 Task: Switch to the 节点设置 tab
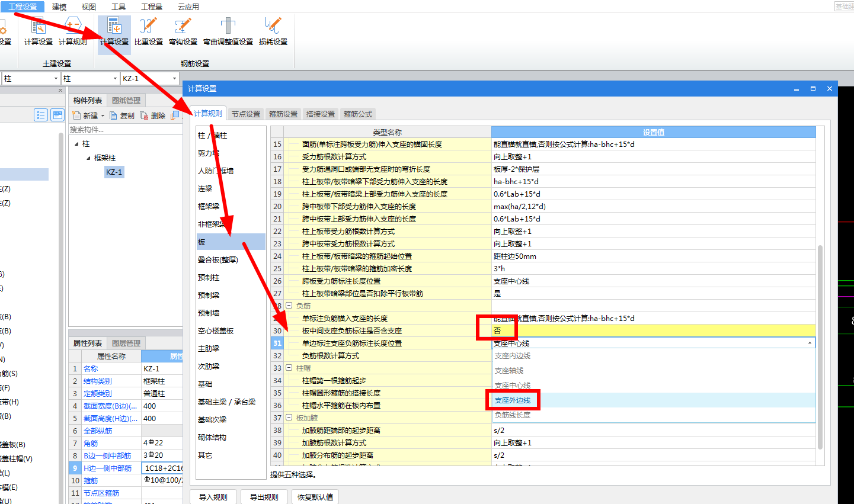[246, 114]
